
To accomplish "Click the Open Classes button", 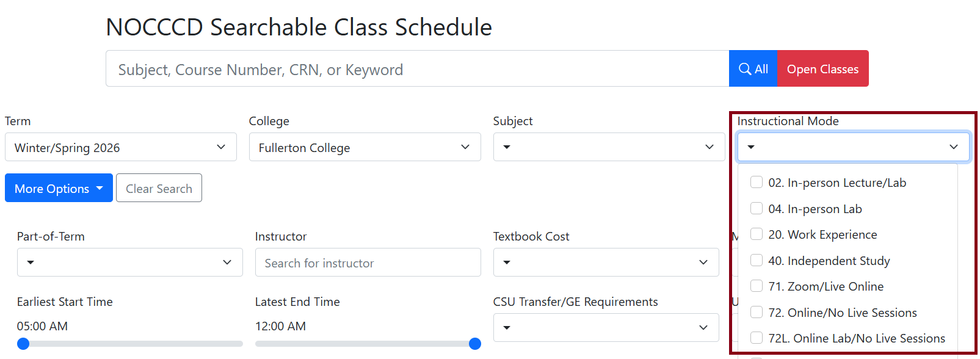I will [822, 69].
